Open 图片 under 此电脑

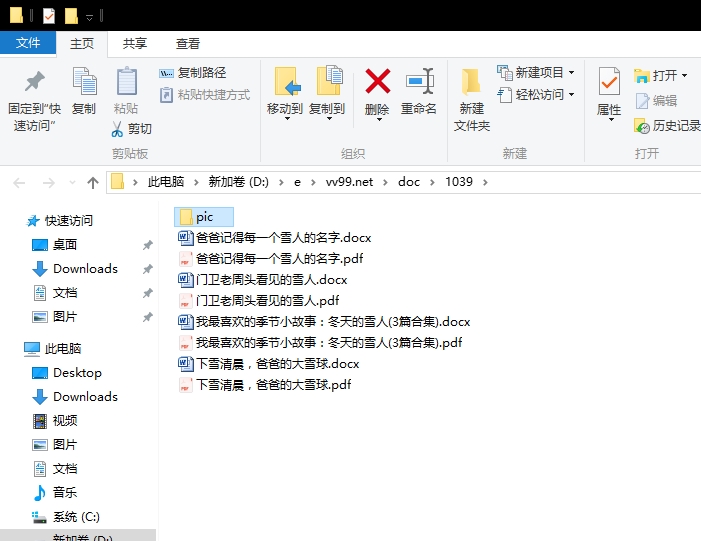coord(55,445)
